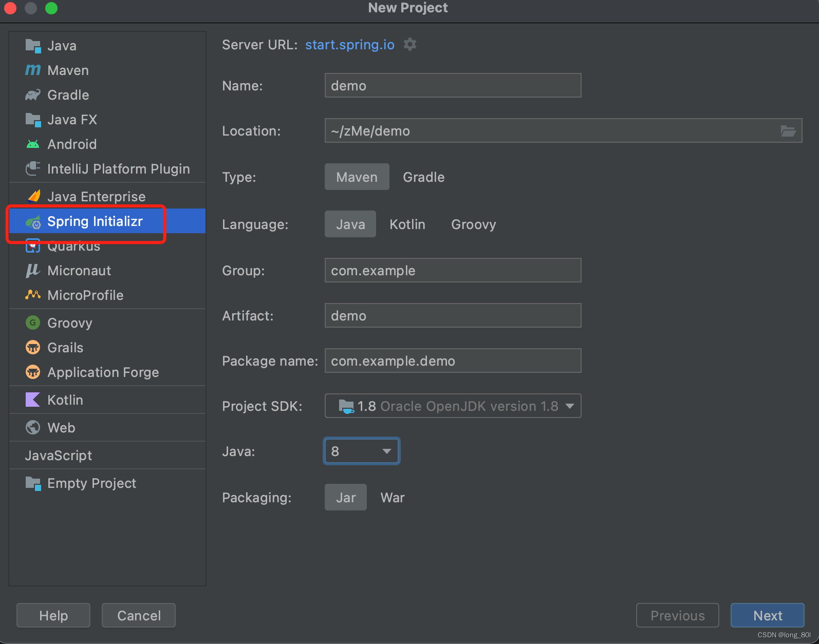
Task: Choose Kotlin as language
Action: click(407, 224)
